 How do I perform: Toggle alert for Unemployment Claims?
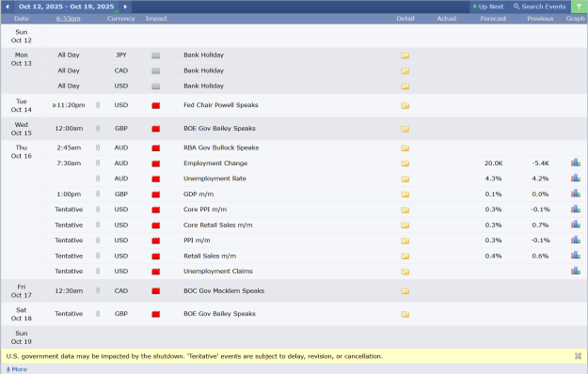98,271
